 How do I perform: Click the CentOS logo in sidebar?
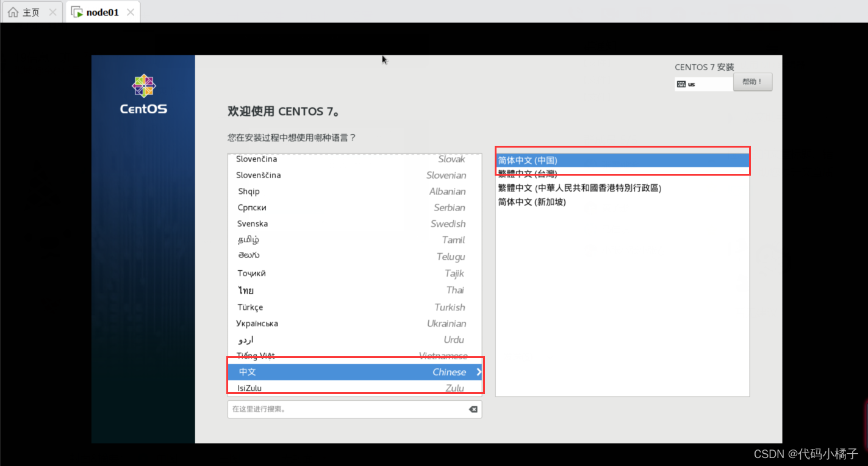point(144,95)
